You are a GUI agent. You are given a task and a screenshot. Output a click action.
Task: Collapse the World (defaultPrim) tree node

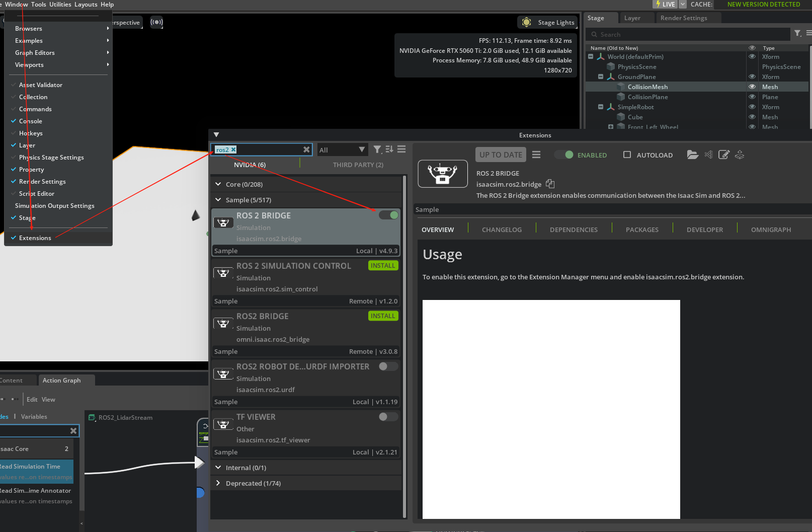tap(591, 57)
